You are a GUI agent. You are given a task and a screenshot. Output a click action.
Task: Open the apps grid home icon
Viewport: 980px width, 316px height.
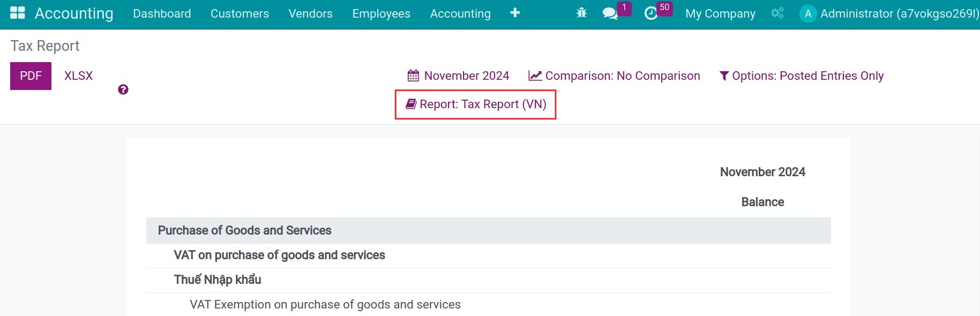tap(18, 13)
